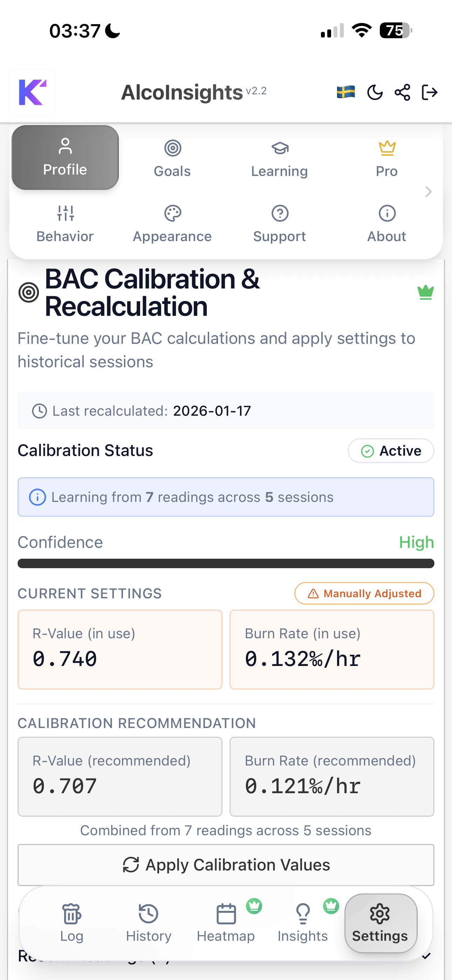Screen dimensions: 452x980
Task: Click the Manually Adjusted warning badge
Action: [364, 593]
